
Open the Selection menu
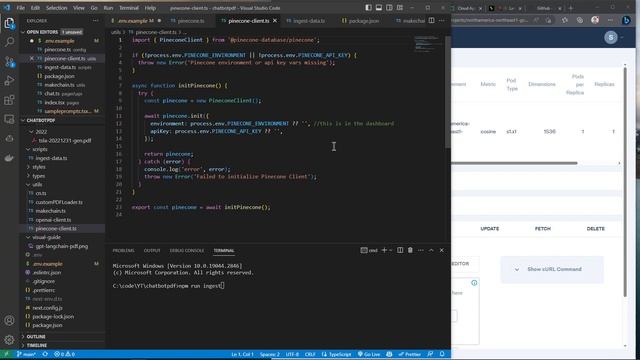(x=56, y=8)
